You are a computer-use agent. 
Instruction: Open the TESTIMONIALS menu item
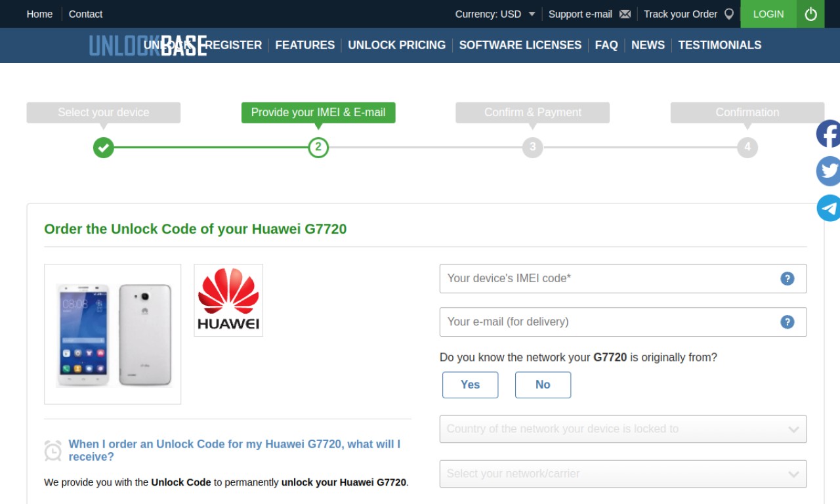click(x=720, y=45)
